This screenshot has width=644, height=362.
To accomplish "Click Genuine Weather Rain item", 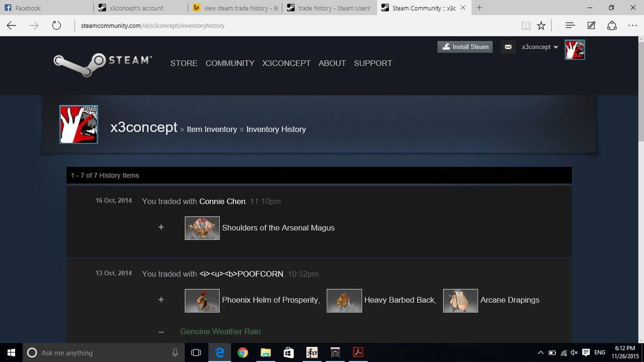I will (x=220, y=331).
